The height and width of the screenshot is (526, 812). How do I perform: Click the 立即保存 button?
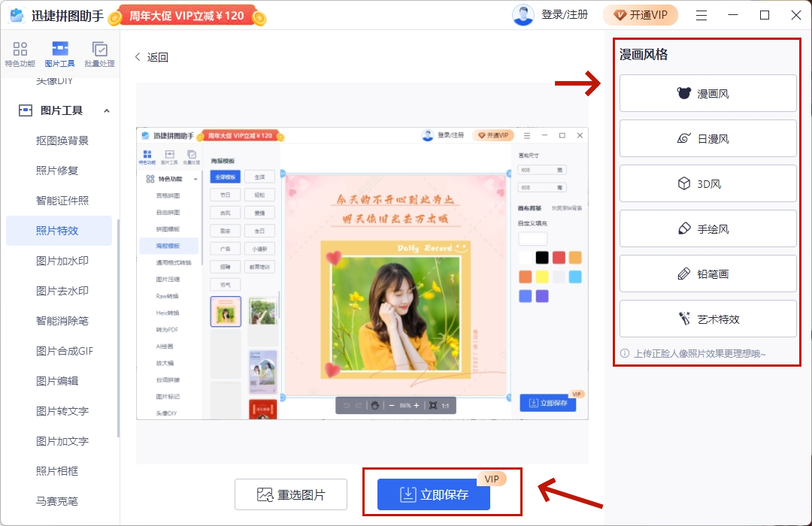(x=434, y=494)
